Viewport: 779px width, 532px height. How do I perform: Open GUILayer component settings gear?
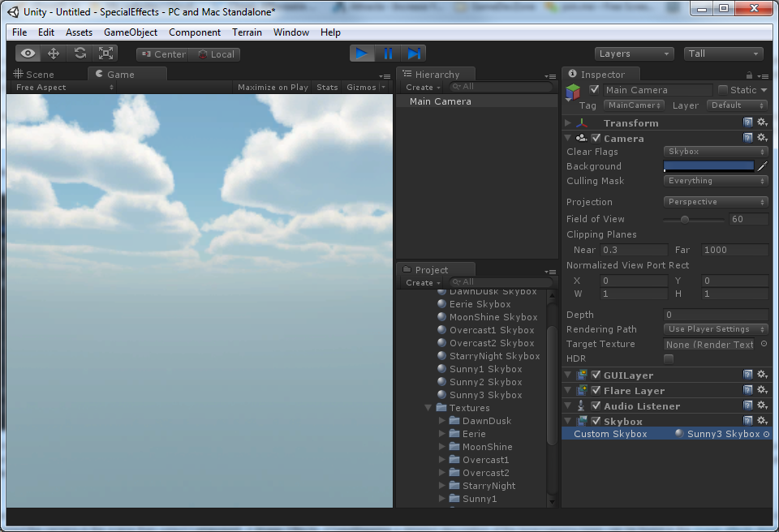pyautogui.click(x=762, y=375)
